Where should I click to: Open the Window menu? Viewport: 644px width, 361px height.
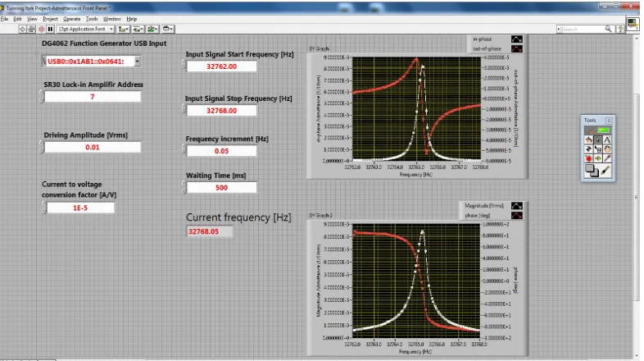point(111,19)
